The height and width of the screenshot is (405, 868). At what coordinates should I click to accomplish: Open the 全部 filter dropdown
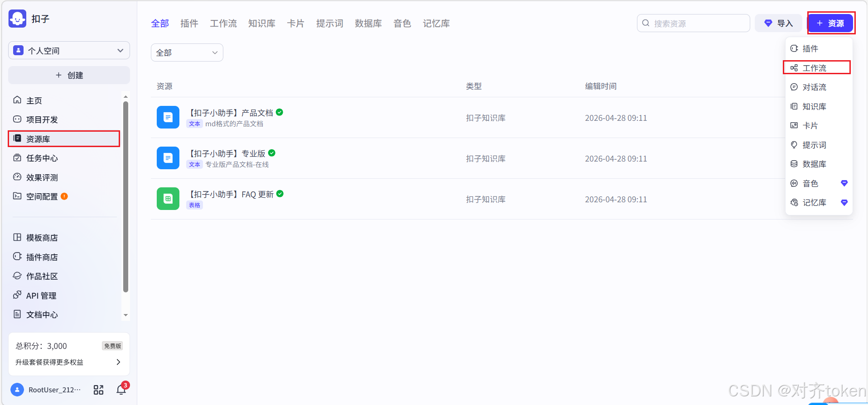[x=187, y=52]
